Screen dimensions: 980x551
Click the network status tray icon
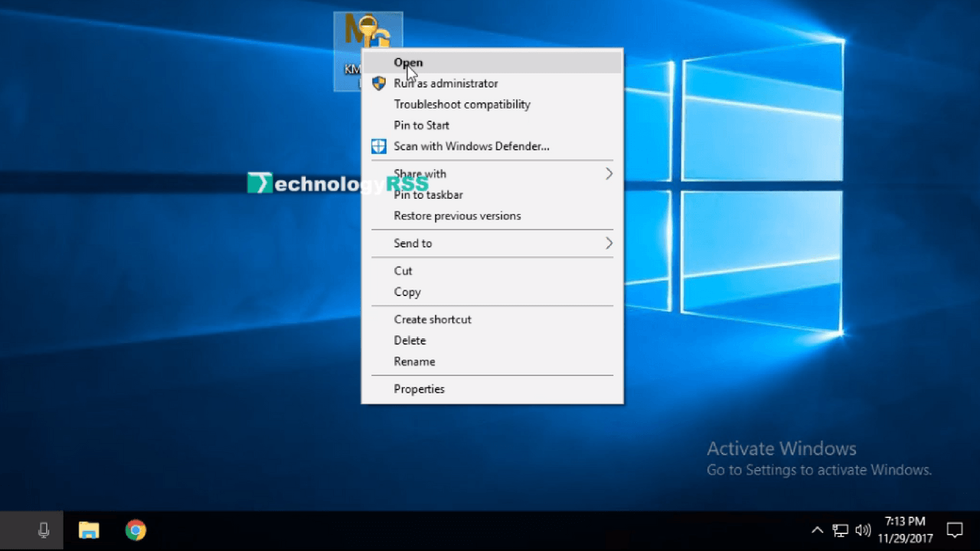point(841,530)
